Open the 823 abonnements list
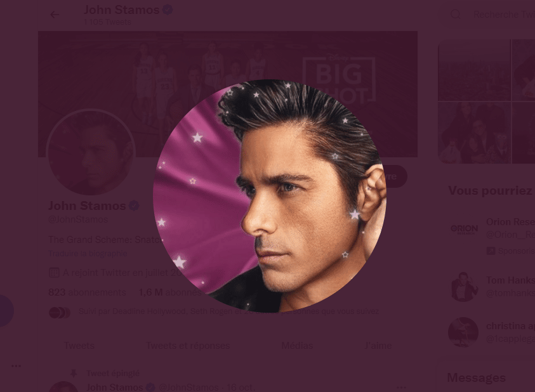 [x=87, y=292]
